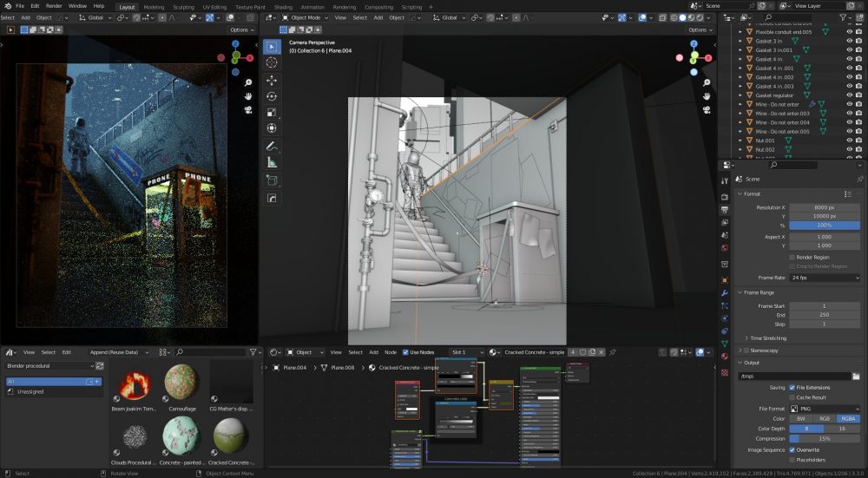
Task: Select the Annotate pencil tool
Action: click(x=272, y=146)
